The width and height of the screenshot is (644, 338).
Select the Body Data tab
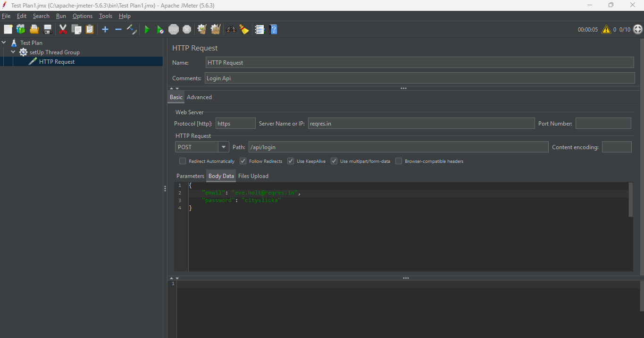pos(221,176)
